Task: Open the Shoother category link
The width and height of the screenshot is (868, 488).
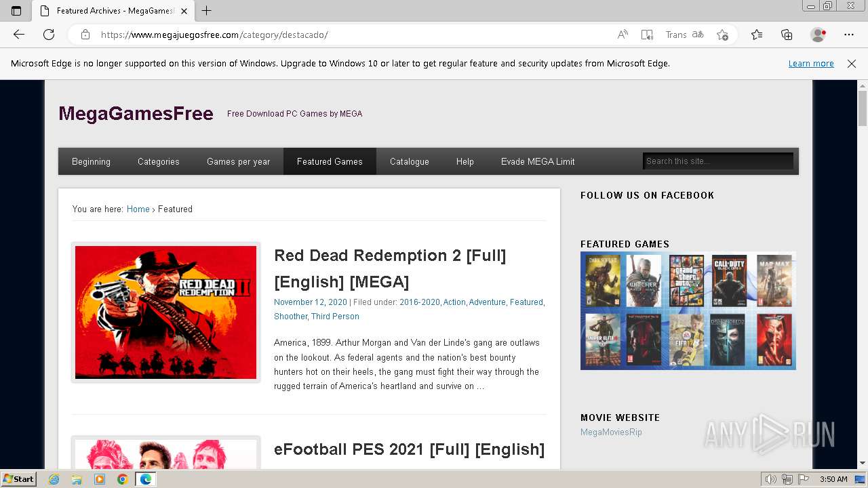Action: coord(290,317)
